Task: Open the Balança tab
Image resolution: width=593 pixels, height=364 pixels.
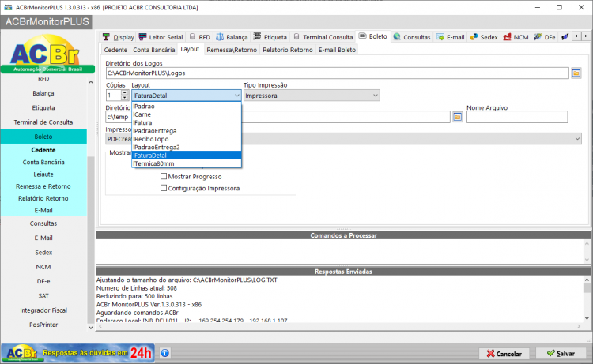Action: coord(232,37)
